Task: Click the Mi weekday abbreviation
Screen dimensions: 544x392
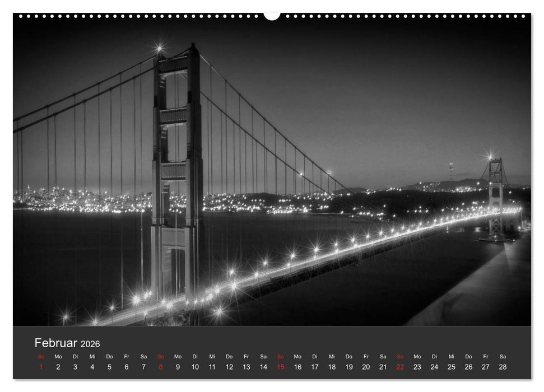Action: pos(92,356)
